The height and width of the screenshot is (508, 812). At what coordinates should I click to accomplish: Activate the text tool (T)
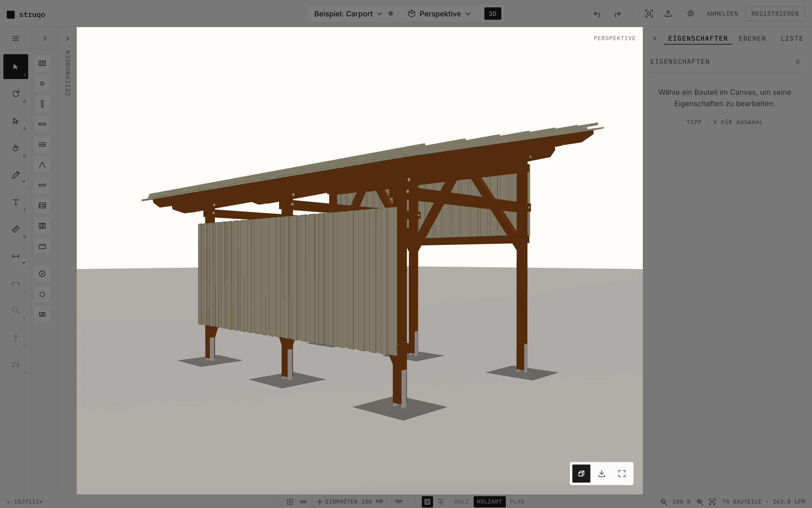click(x=16, y=202)
